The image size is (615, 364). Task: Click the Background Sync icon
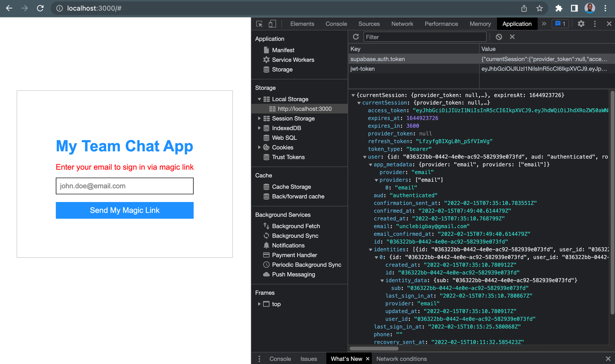point(266,235)
